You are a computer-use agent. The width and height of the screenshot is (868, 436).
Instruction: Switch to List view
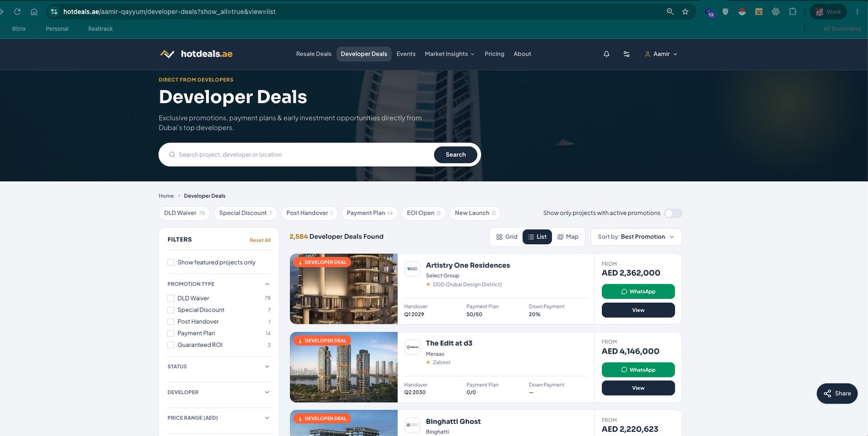[537, 237]
